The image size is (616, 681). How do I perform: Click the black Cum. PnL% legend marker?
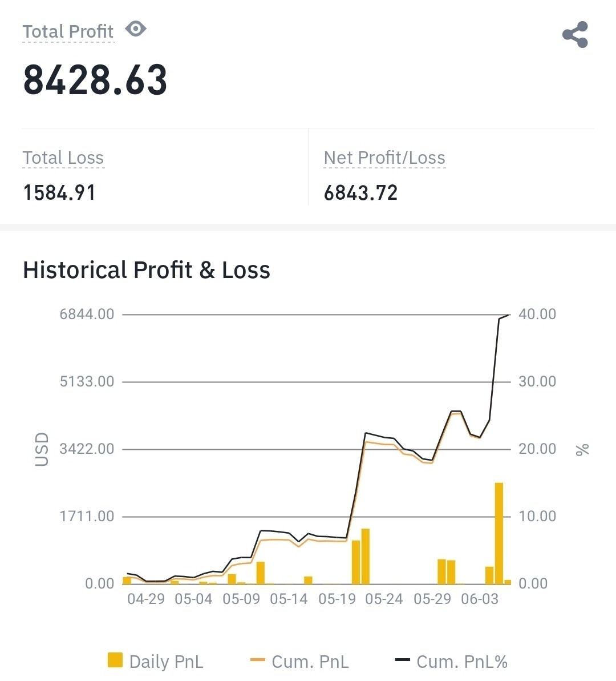pyautogui.click(x=403, y=660)
